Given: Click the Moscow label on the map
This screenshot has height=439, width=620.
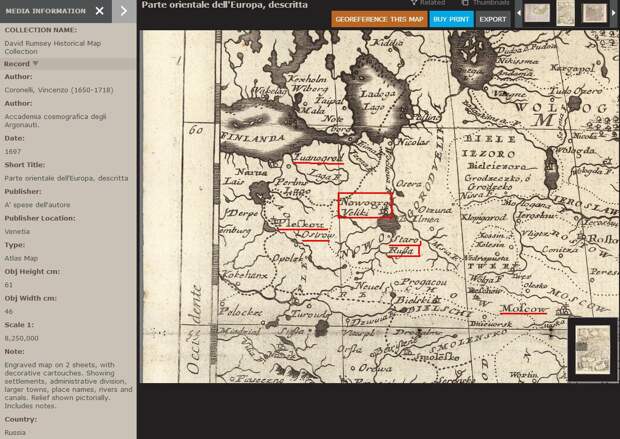Looking at the screenshot, I should point(524,308).
